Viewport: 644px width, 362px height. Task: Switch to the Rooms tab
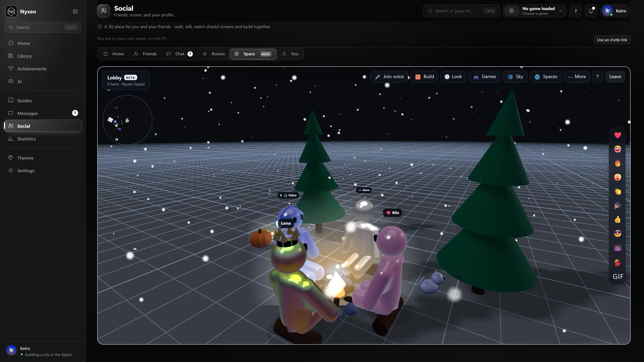click(214, 54)
